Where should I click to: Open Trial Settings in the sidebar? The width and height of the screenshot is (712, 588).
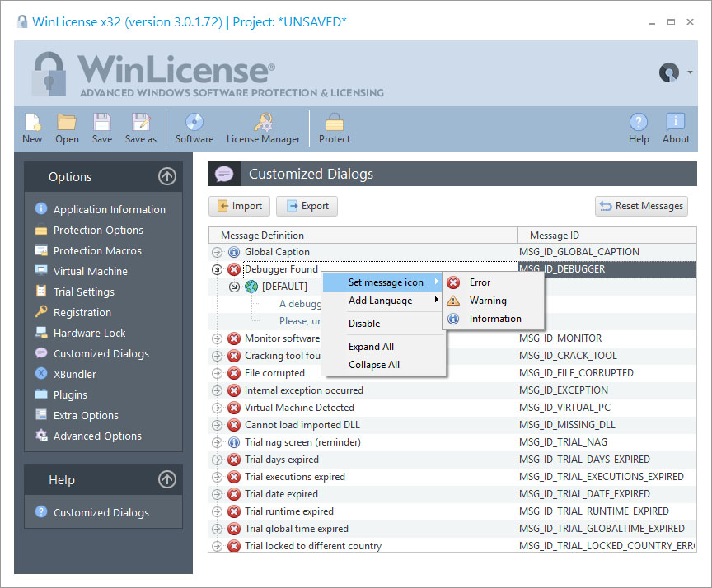pos(84,292)
